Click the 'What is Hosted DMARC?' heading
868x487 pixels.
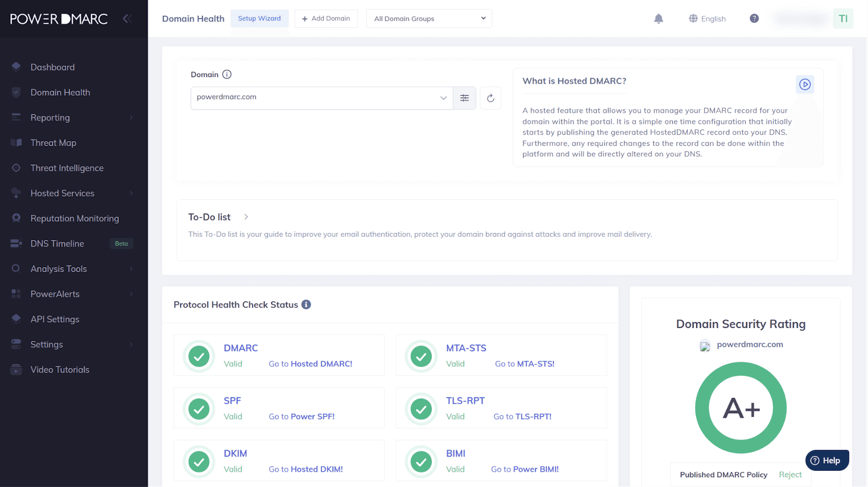tap(574, 81)
